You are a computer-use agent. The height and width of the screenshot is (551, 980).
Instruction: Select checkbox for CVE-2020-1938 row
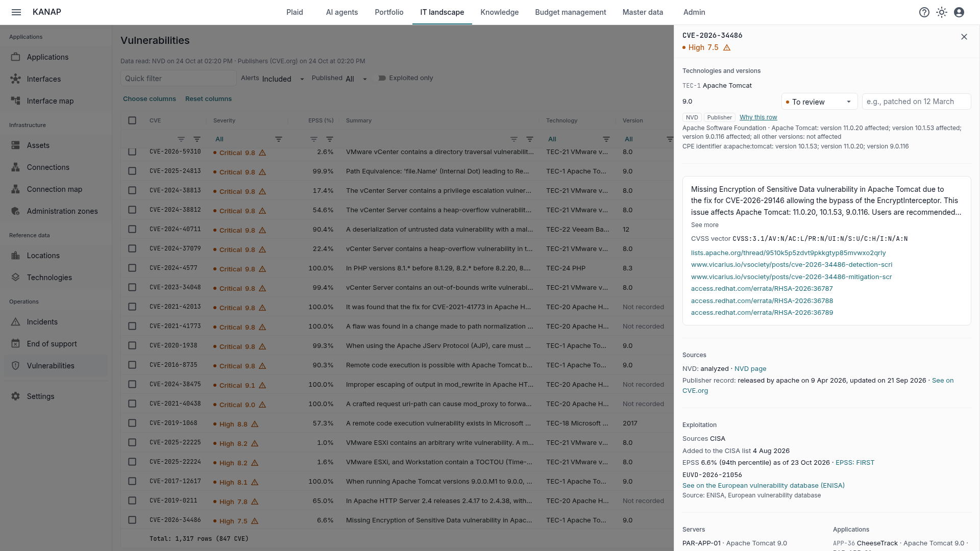tap(132, 345)
